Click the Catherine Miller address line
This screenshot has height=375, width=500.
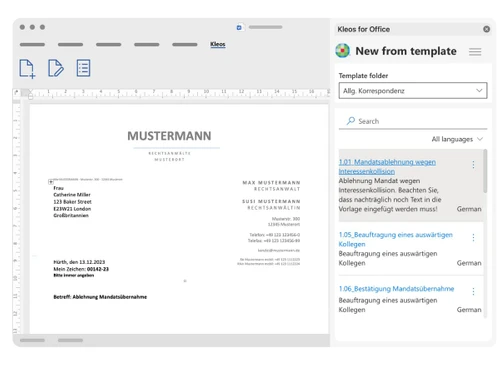point(72,195)
